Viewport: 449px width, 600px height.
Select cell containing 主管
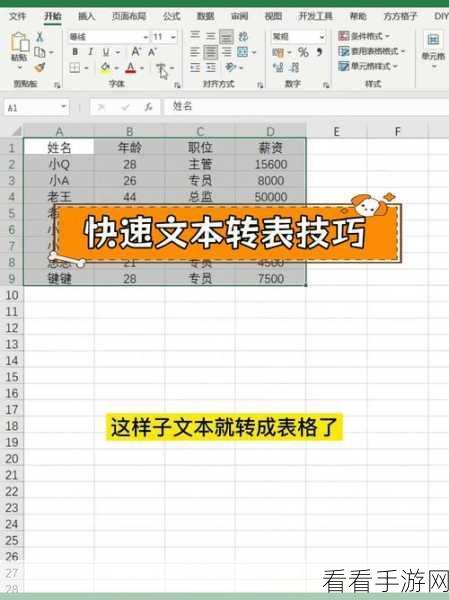200,165
